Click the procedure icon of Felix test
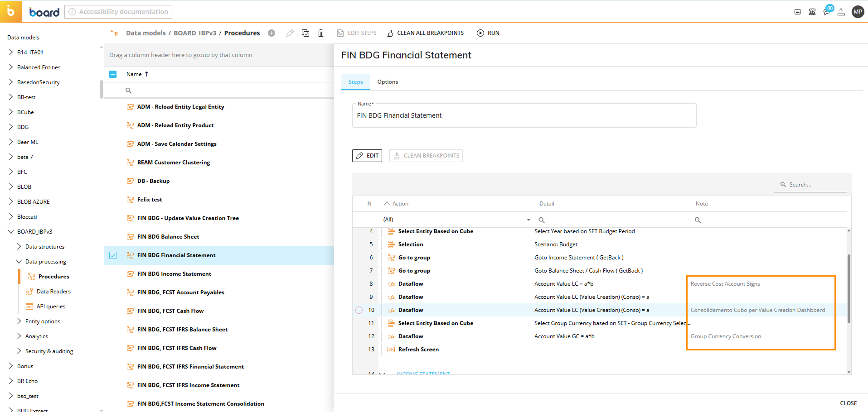The image size is (868, 412). tap(130, 200)
